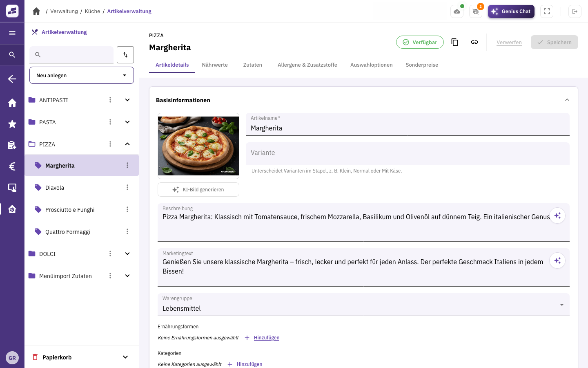This screenshot has height=368, width=588.
Task: Click the link icon beside Verfügbar
Action: click(474, 42)
